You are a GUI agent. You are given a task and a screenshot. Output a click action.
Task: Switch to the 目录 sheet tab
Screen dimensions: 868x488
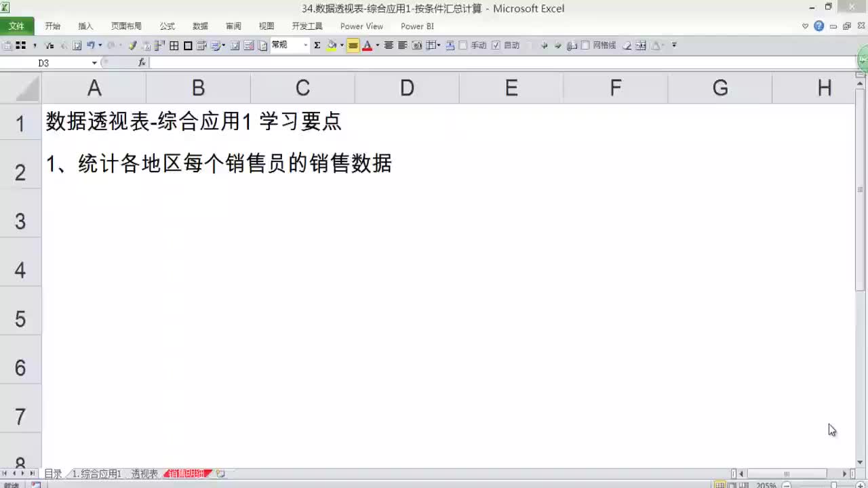(53, 474)
